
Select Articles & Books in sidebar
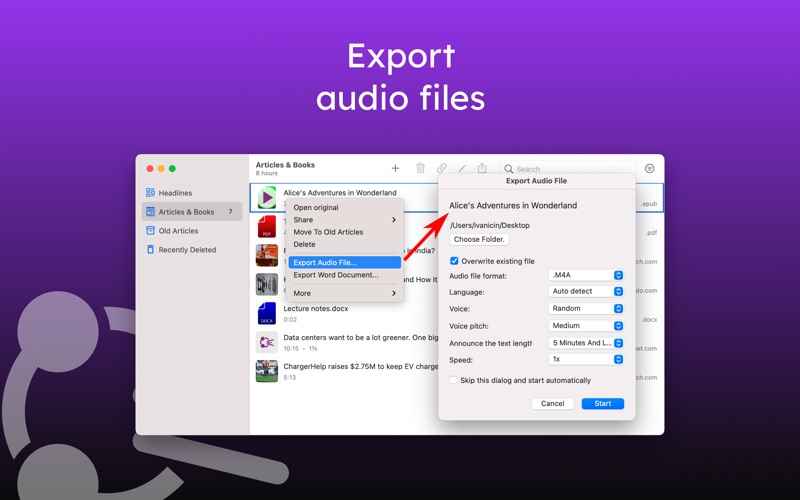191,212
